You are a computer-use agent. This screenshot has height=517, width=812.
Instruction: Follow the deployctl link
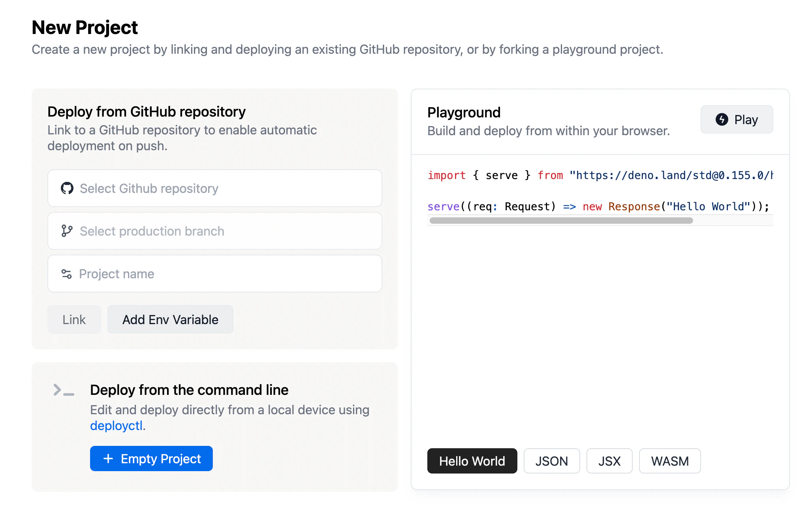116,426
